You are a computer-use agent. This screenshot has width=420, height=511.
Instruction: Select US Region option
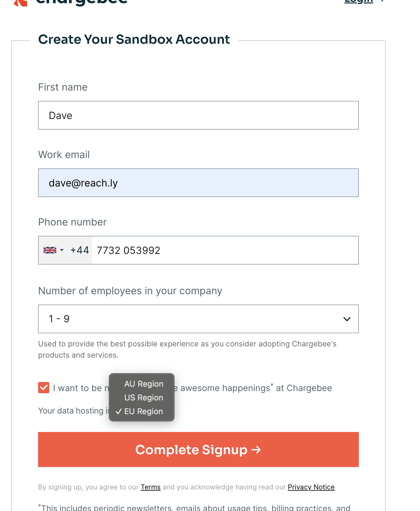pos(144,398)
